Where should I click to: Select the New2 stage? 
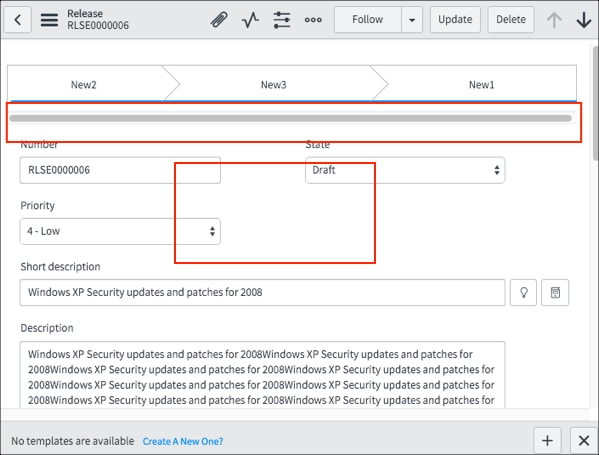click(x=84, y=84)
